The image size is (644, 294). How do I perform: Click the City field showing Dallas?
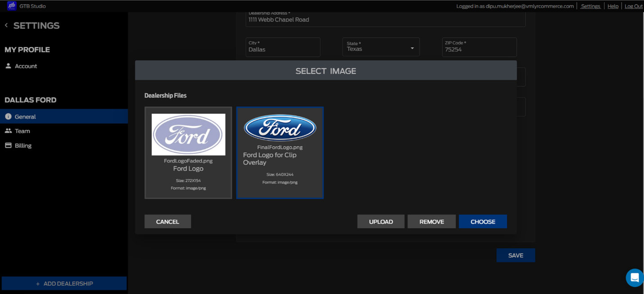[x=283, y=47]
